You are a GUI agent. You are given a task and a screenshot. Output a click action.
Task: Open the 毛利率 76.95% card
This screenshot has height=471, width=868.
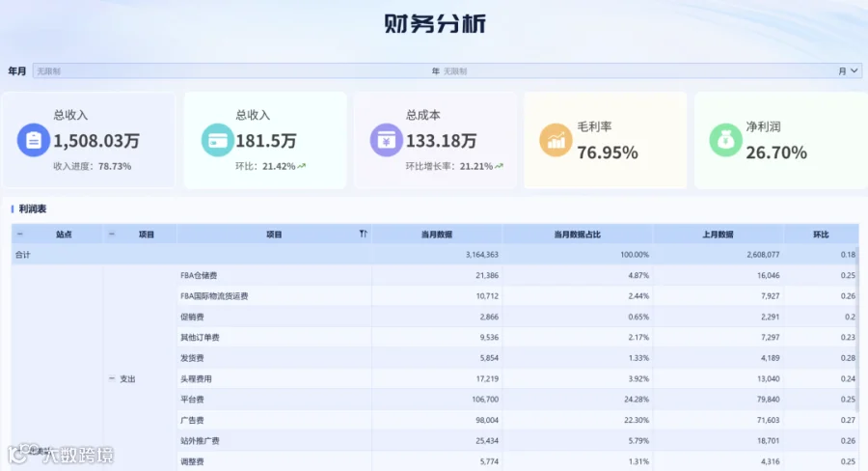[605, 140]
